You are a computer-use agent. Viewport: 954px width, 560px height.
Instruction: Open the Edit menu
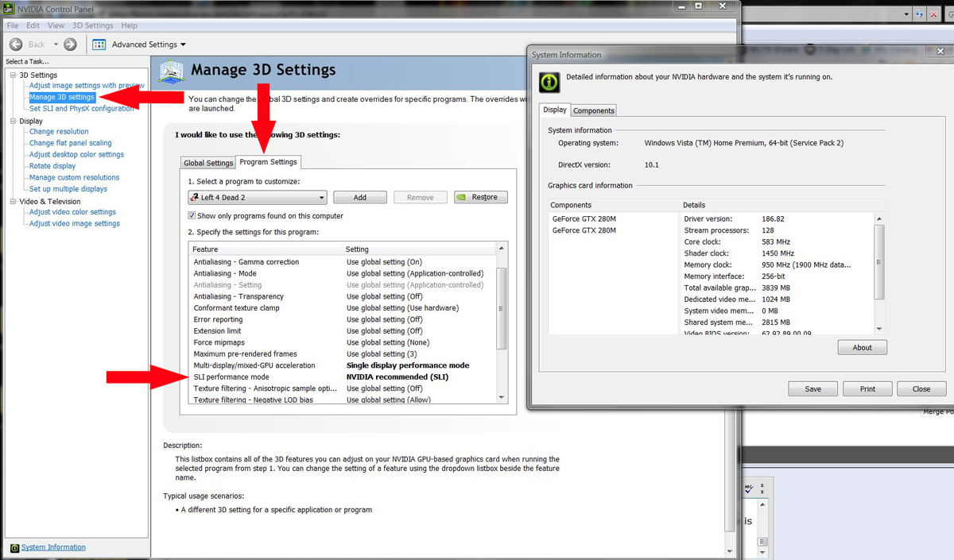coord(33,25)
